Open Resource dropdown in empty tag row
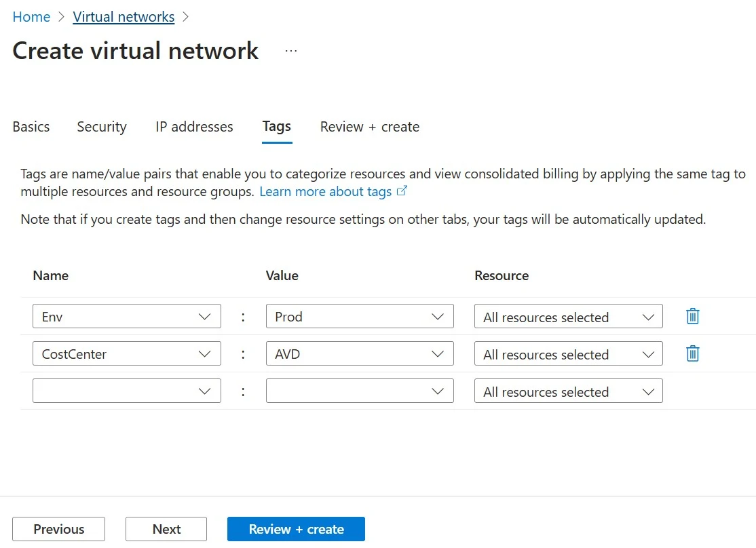 [568, 391]
